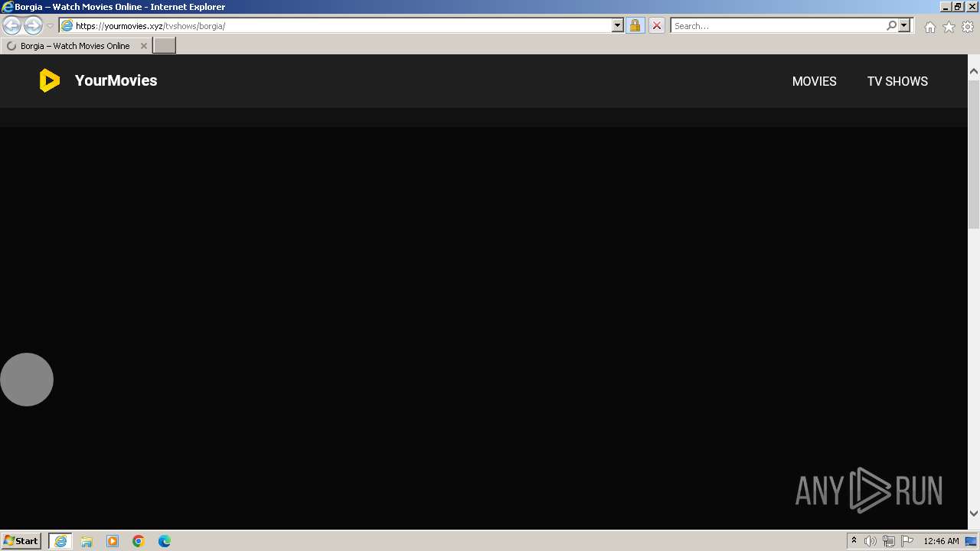Viewport: 980px width, 551px height.
Task: Close the Borgia tab
Action: pyautogui.click(x=143, y=46)
